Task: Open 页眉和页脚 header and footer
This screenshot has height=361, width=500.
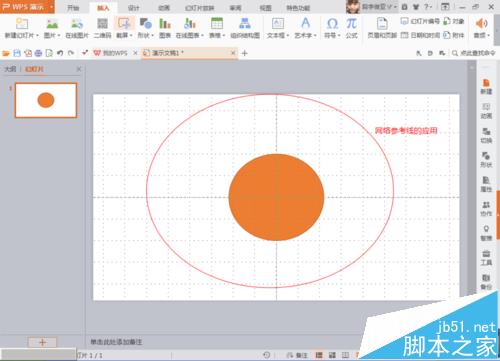Action: pyautogui.click(x=382, y=28)
